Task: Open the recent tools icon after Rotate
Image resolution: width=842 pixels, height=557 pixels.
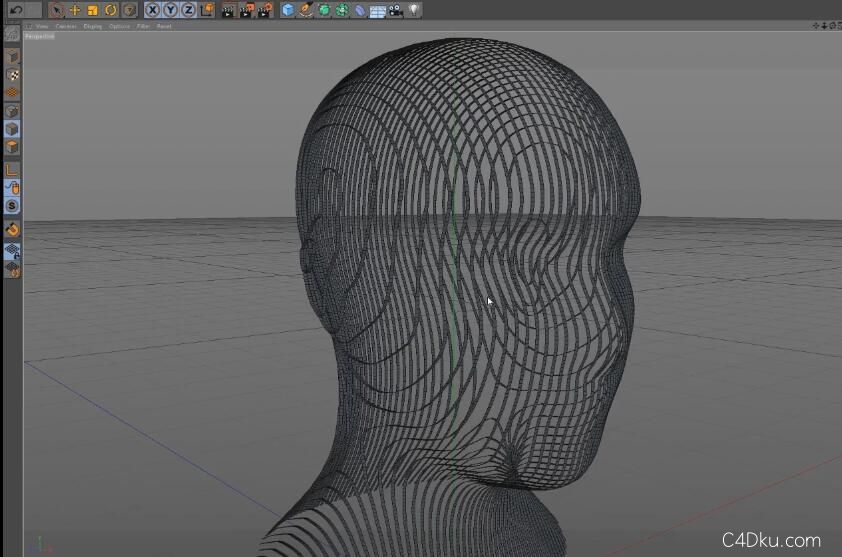Action: pyautogui.click(x=129, y=10)
